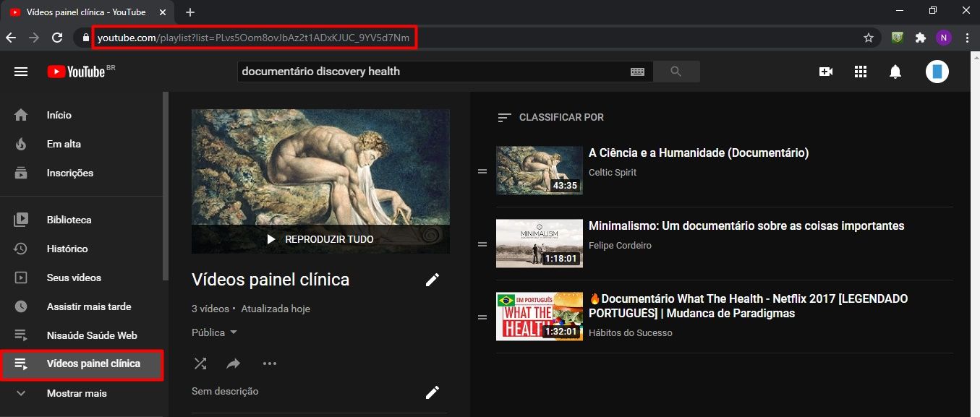
Task: Open the notifications bell
Action: click(895, 72)
